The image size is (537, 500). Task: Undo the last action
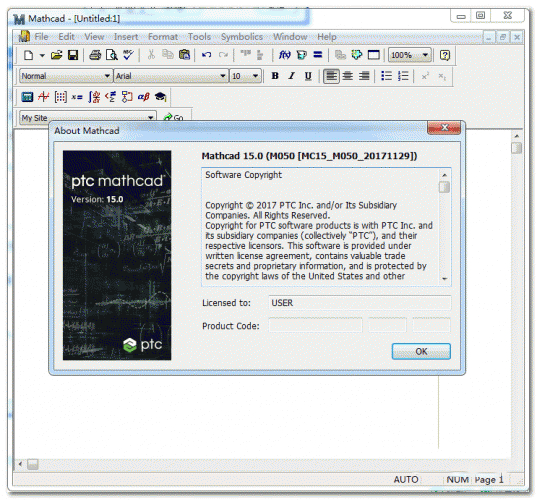[206, 55]
